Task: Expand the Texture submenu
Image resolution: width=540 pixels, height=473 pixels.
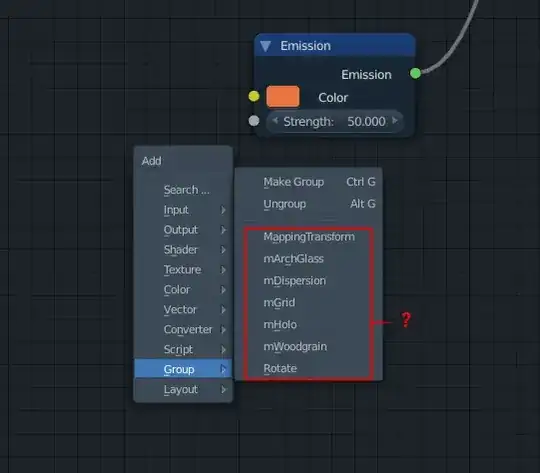Action: click(183, 270)
